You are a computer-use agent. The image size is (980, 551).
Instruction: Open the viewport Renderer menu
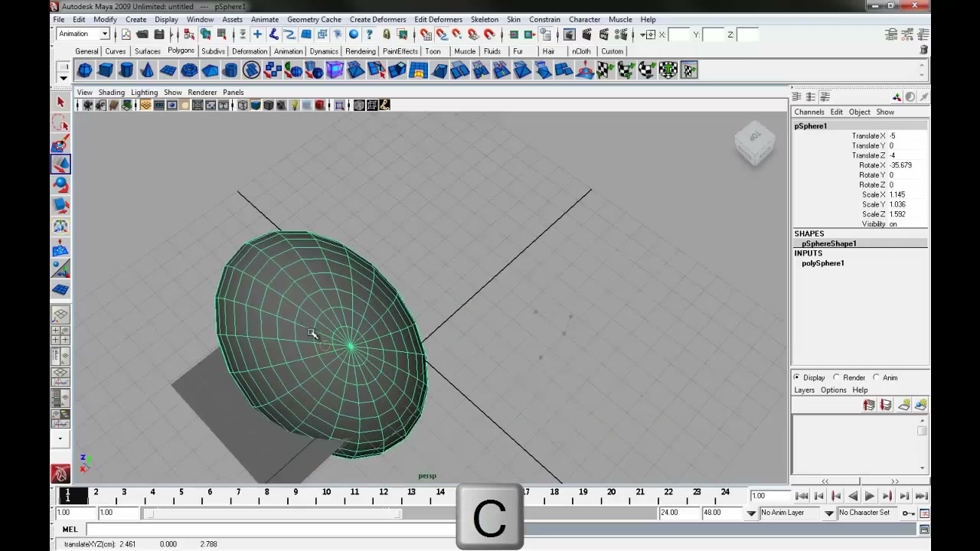(x=202, y=93)
